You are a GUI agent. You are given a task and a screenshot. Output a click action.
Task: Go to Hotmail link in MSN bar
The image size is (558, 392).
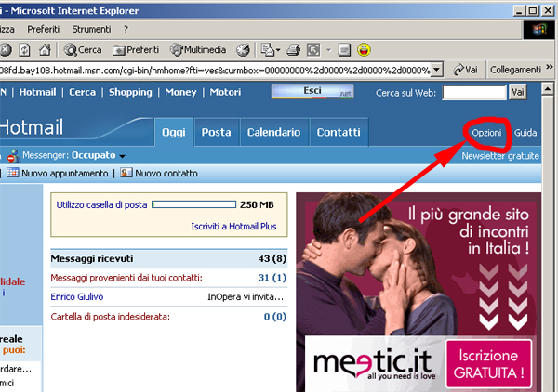(x=37, y=92)
